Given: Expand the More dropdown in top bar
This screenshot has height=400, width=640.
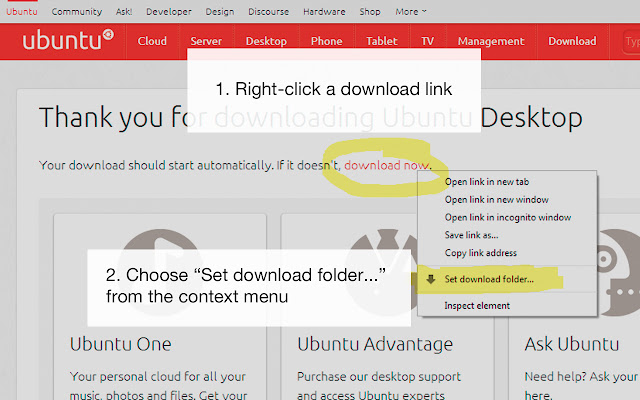Looking at the screenshot, I should point(411,12).
